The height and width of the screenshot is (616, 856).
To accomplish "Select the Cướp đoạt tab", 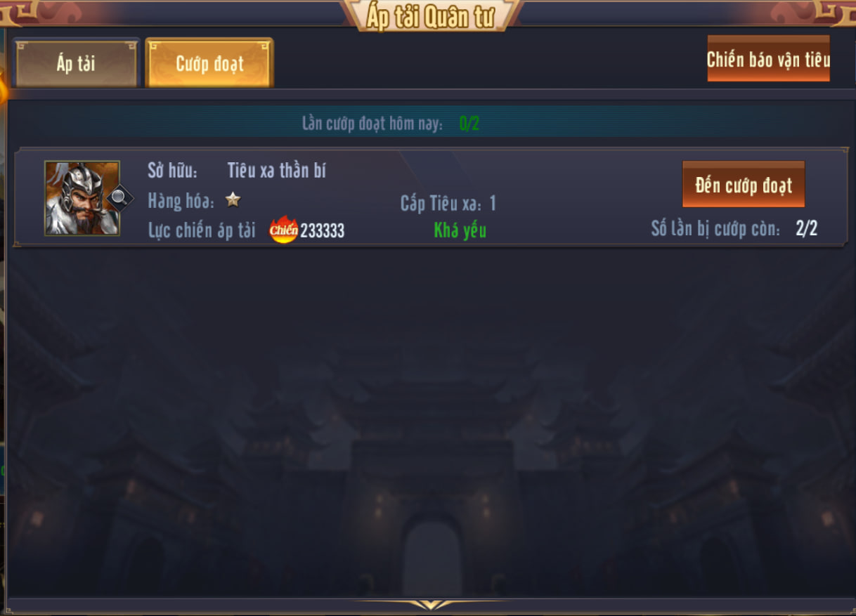I will [x=209, y=64].
